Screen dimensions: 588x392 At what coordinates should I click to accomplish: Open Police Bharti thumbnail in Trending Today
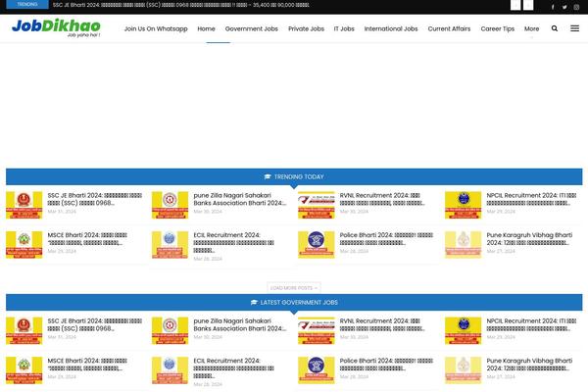tap(317, 245)
